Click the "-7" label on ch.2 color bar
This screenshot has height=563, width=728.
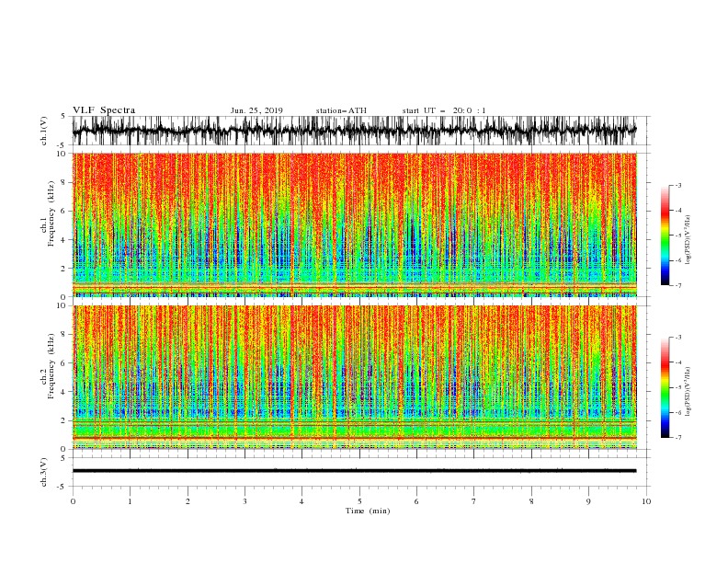(678, 438)
